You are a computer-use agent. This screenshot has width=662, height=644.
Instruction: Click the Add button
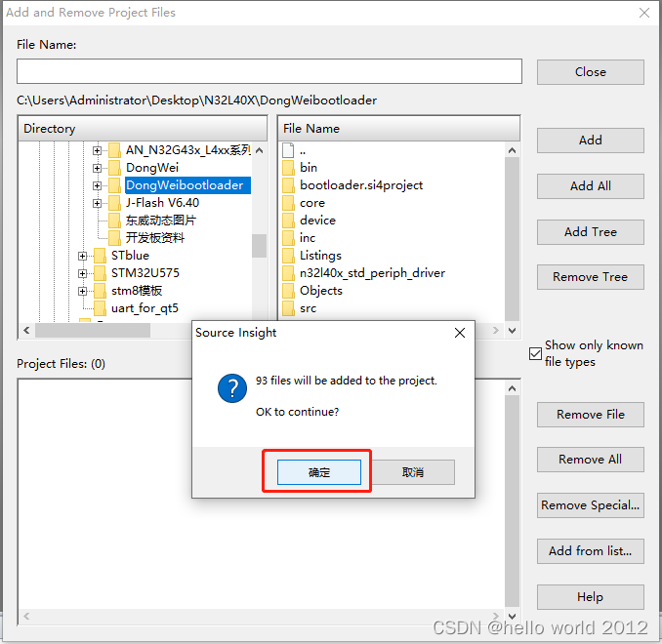coord(590,141)
